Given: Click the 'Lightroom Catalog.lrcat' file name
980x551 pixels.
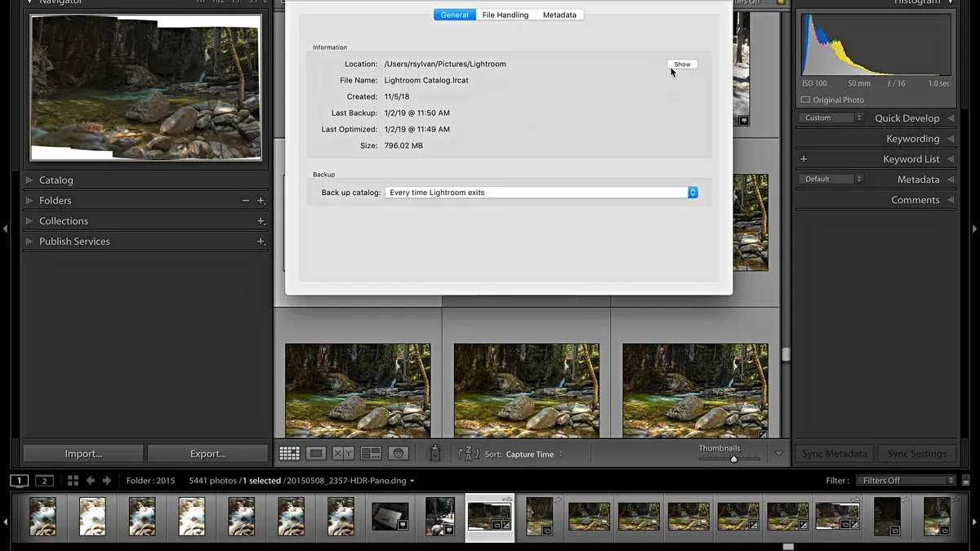Looking at the screenshot, I should (426, 80).
